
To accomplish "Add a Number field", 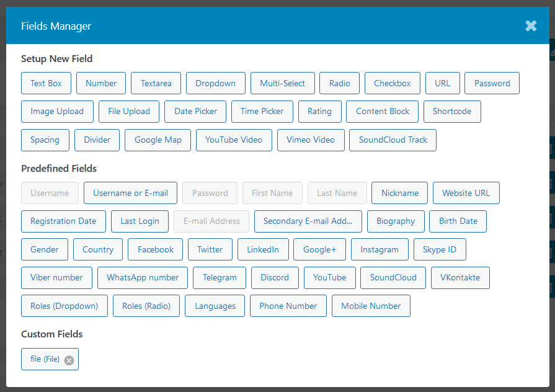I will coord(101,83).
